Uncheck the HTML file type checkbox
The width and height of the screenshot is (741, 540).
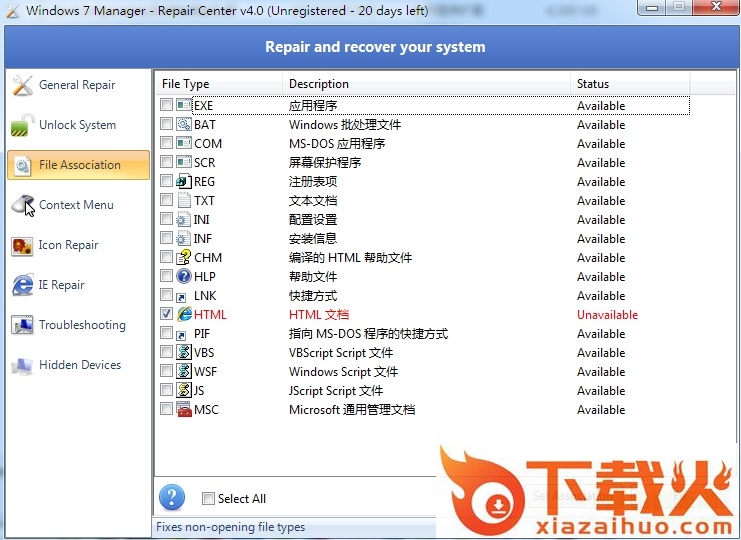click(x=166, y=314)
